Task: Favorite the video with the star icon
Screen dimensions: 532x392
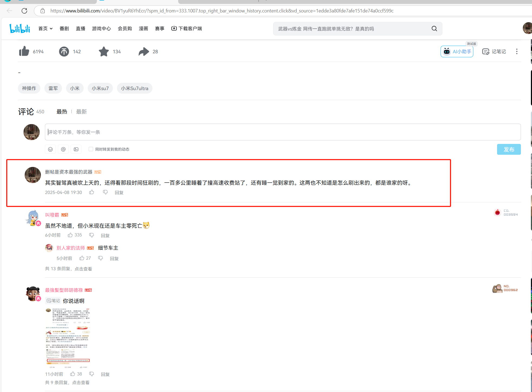Action: click(x=104, y=51)
